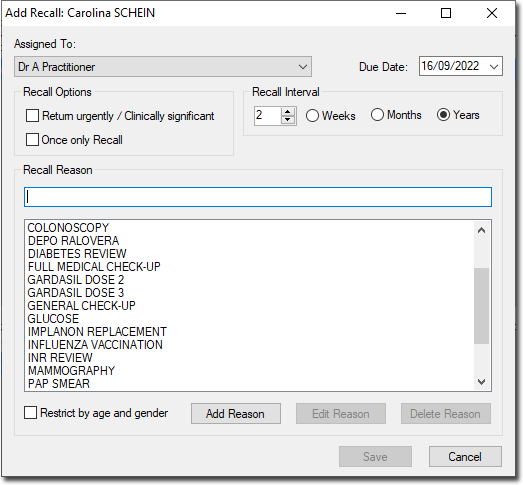
Task: Minimize the Add Recall dialog
Action: (x=401, y=13)
